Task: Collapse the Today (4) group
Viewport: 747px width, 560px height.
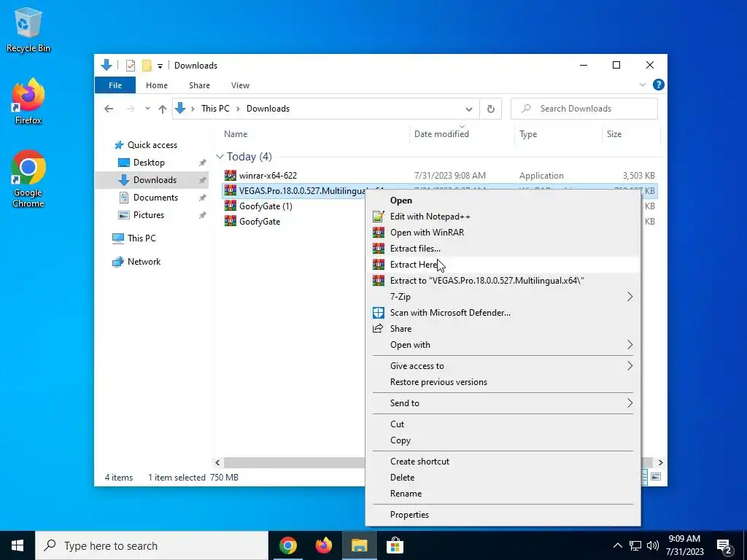Action: [220, 157]
